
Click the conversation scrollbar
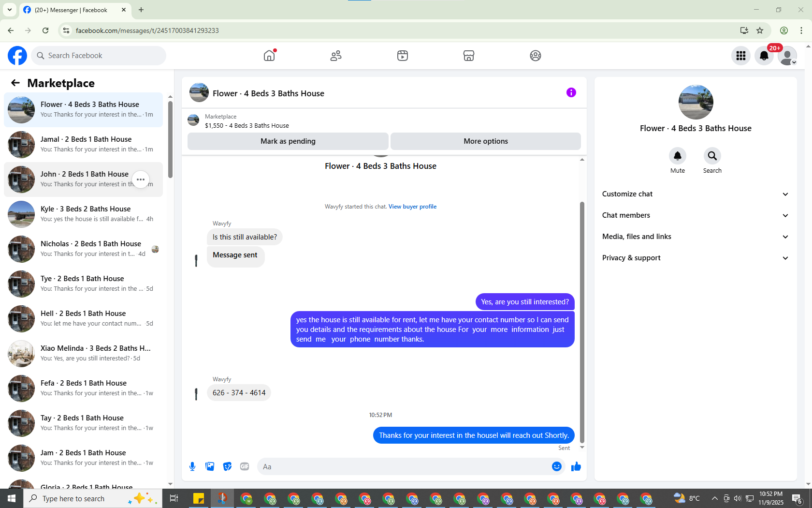tap(582, 322)
